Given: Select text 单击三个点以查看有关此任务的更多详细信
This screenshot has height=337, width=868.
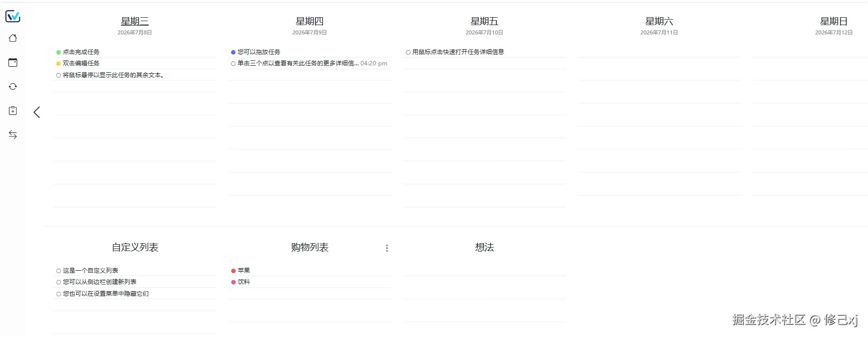Looking at the screenshot, I should 298,63.
